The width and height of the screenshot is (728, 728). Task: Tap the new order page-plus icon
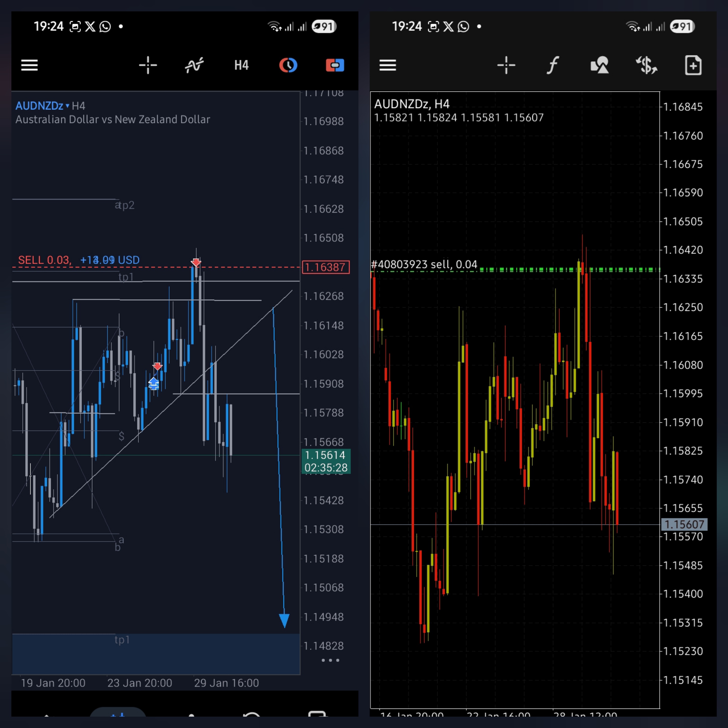[x=693, y=65]
